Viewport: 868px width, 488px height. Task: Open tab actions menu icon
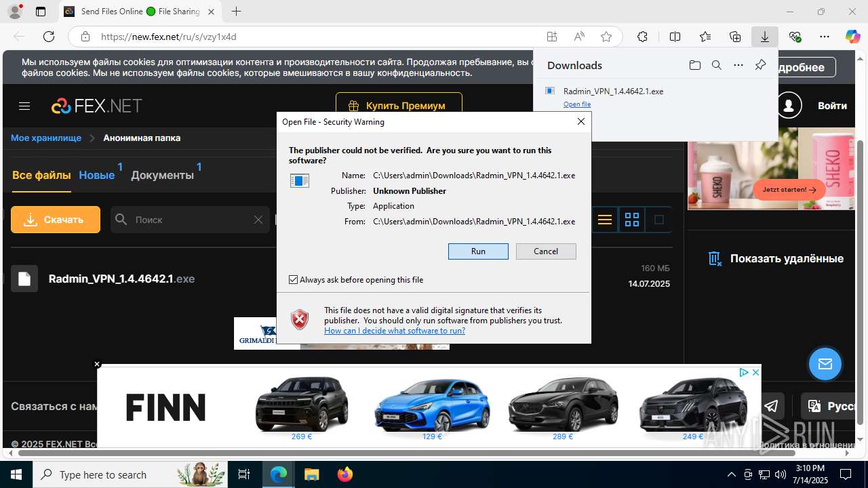coord(41,12)
